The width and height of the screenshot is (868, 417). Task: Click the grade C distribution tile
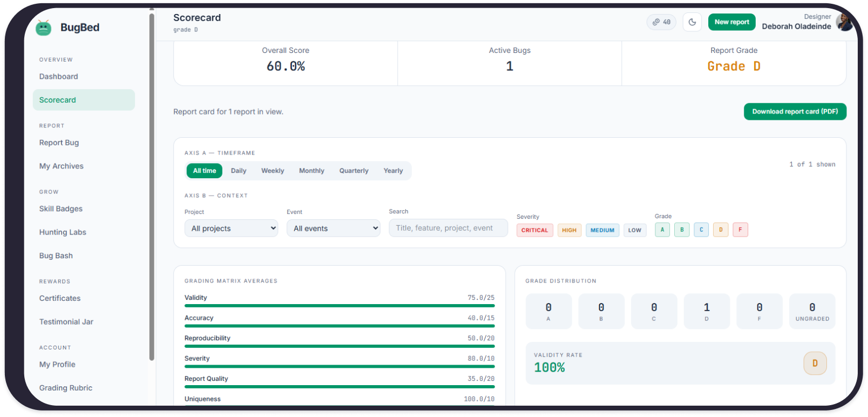pos(654,311)
